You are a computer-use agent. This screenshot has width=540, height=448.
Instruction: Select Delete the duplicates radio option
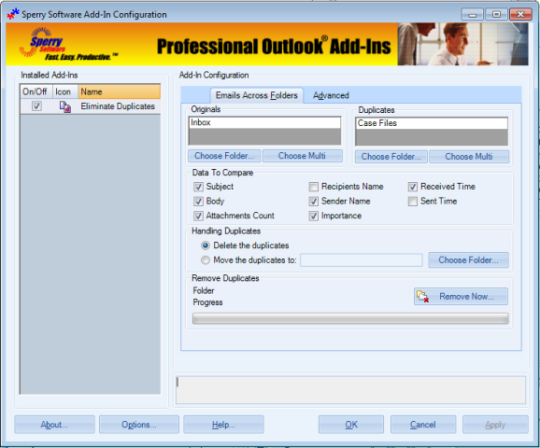point(205,246)
